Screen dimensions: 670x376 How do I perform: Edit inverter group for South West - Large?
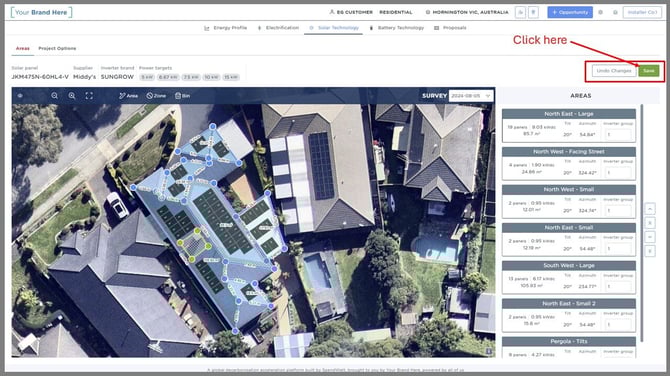618,287
